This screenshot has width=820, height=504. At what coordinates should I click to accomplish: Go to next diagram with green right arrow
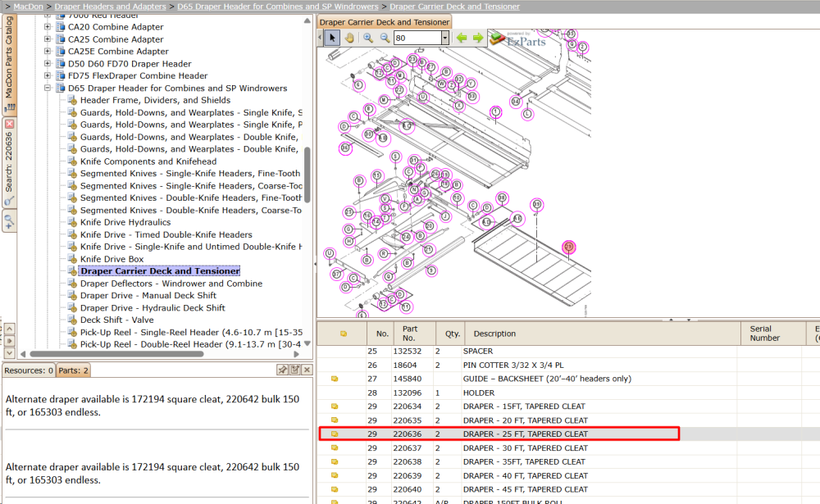point(478,38)
